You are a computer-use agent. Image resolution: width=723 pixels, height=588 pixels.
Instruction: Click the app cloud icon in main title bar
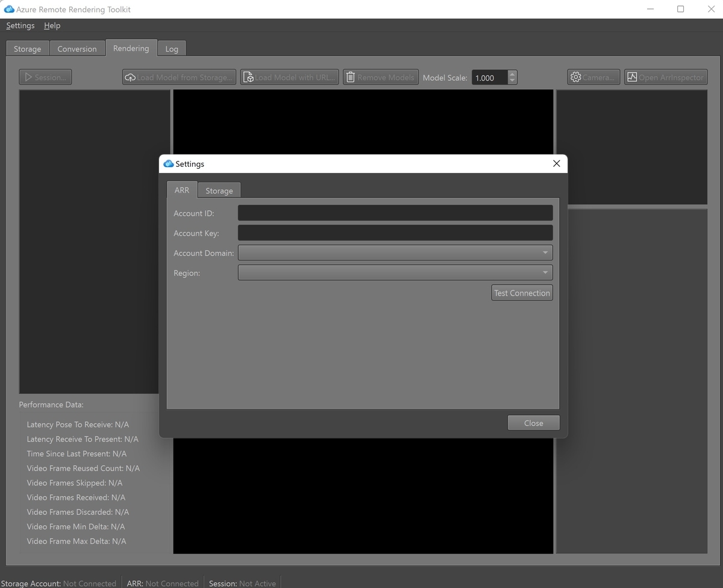tap(9, 9)
